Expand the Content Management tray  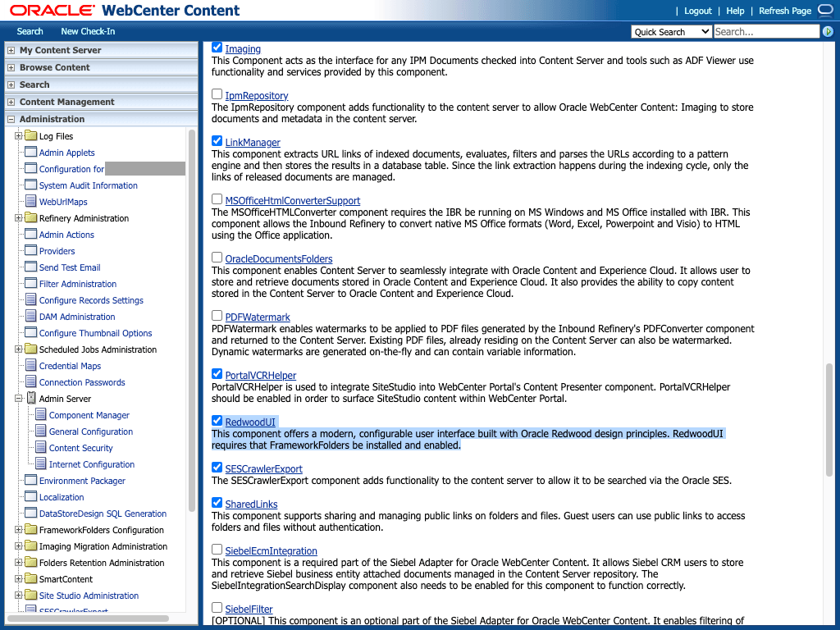point(11,102)
